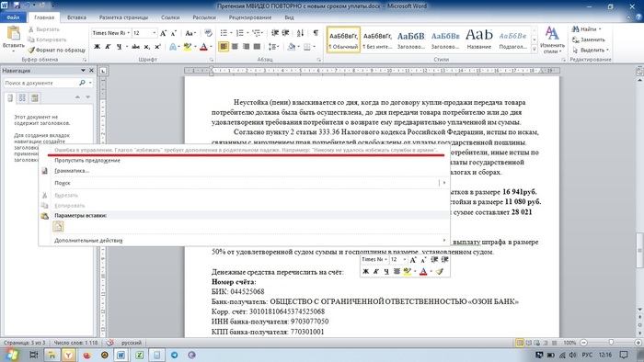644x362 pixels.
Task: Click spelling check status bar icon
Action: coord(109,343)
